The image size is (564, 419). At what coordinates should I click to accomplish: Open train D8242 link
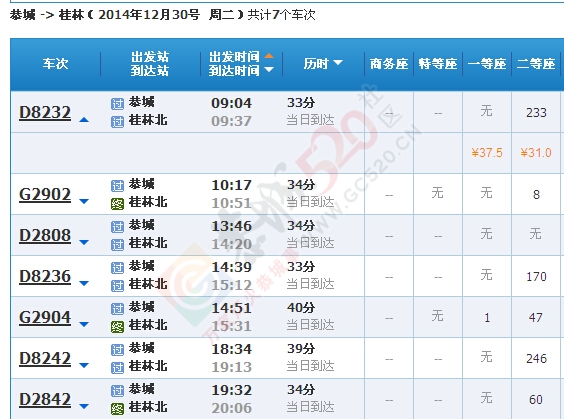pos(45,358)
